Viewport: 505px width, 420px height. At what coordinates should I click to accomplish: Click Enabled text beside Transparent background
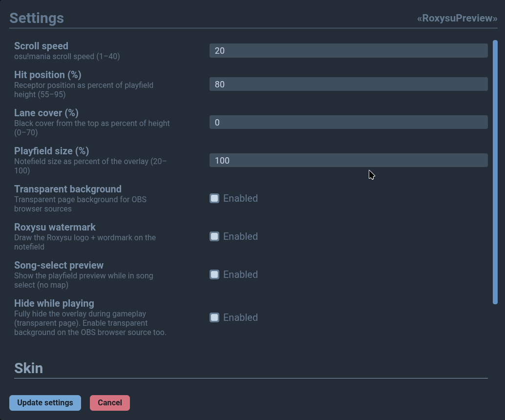(x=241, y=198)
